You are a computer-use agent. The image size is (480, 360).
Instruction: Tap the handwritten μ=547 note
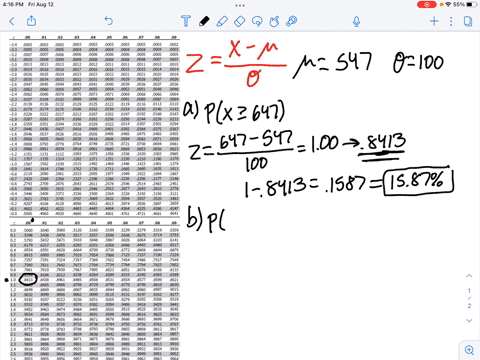pos(332,64)
